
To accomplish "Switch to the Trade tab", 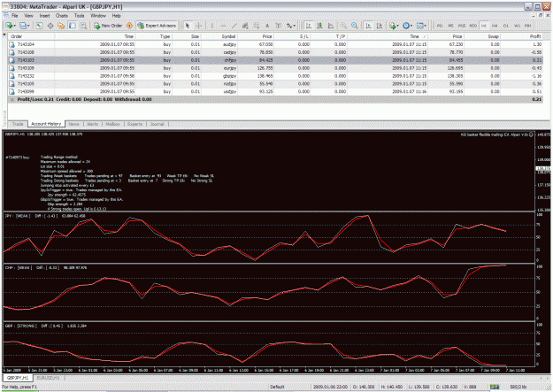I will click(18, 124).
